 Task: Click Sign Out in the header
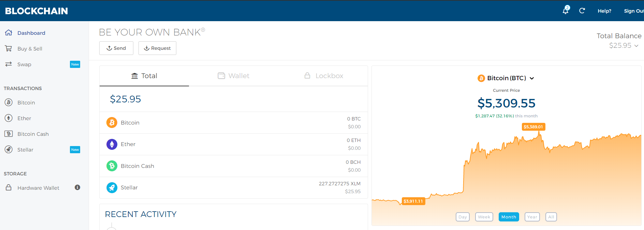634,11
